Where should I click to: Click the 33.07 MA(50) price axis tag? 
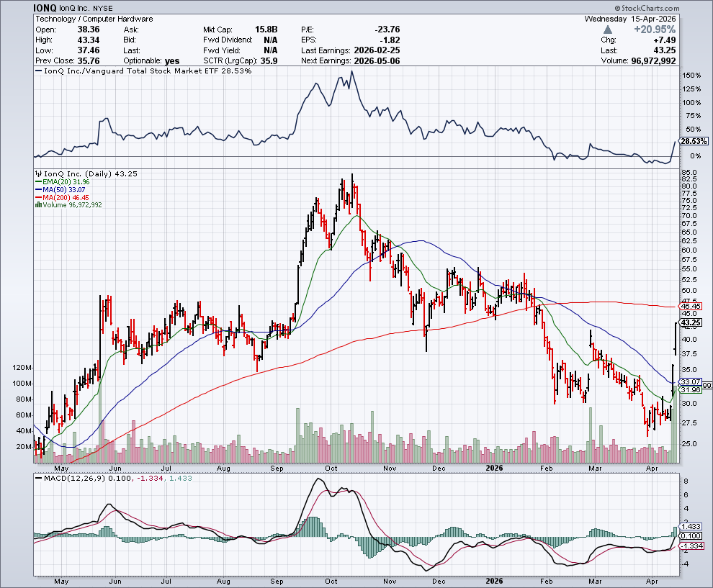click(x=688, y=381)
